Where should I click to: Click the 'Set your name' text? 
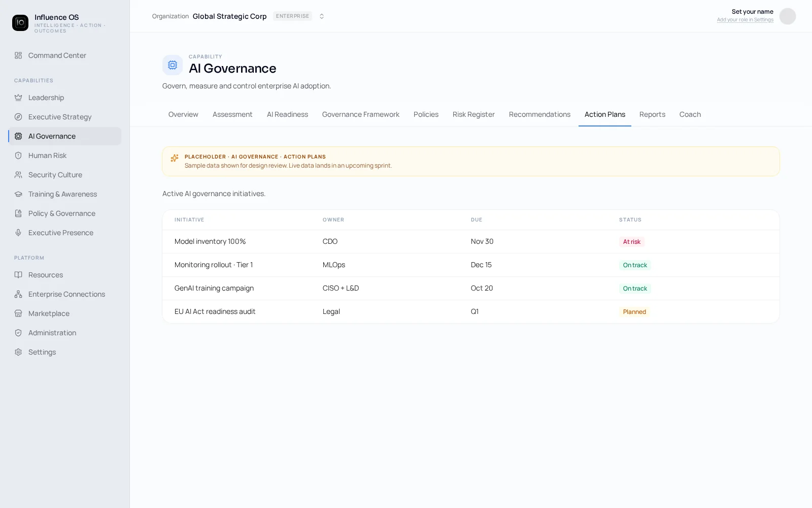pos(753,12)
